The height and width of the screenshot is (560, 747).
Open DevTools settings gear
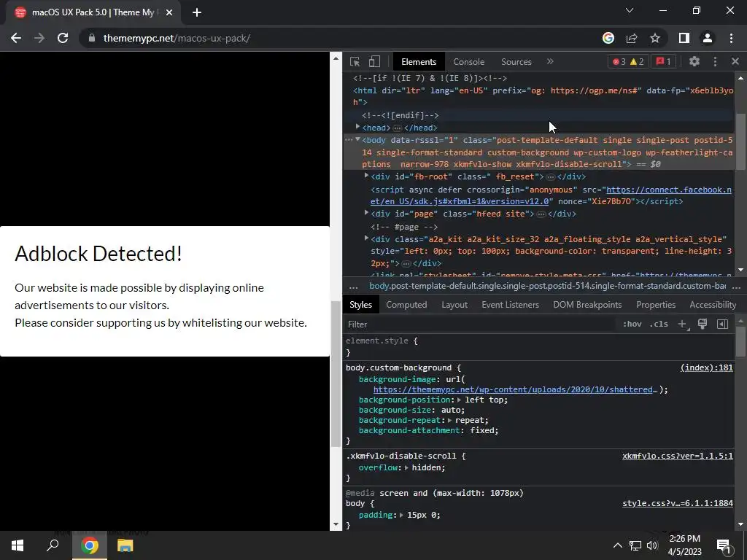[694, 61]
